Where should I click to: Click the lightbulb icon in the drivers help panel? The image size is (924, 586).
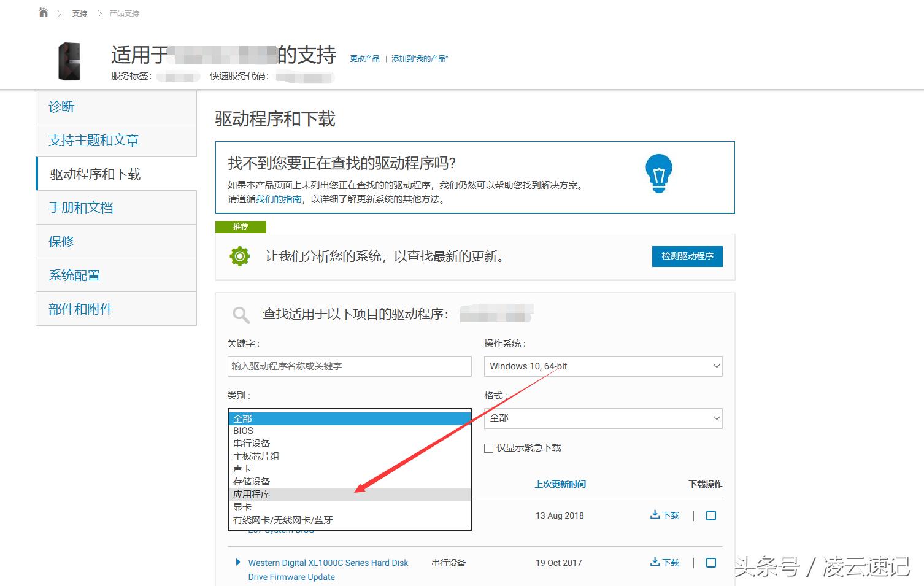tap(659, 174)
